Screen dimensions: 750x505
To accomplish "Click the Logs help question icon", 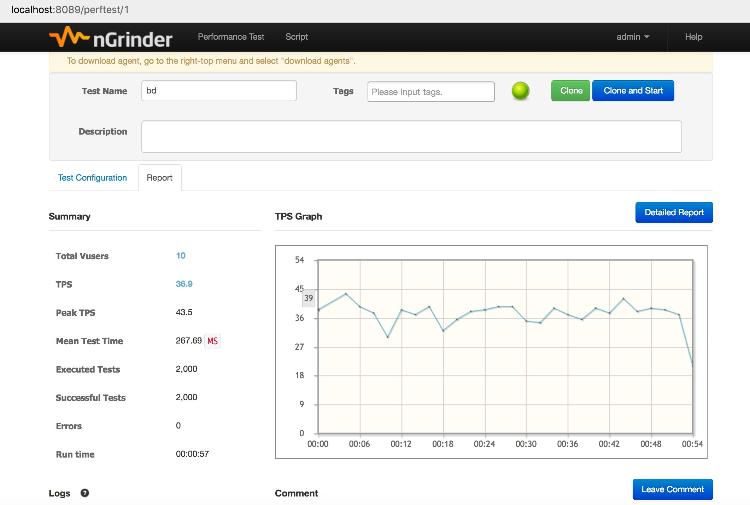I will [x=84, y=493].
